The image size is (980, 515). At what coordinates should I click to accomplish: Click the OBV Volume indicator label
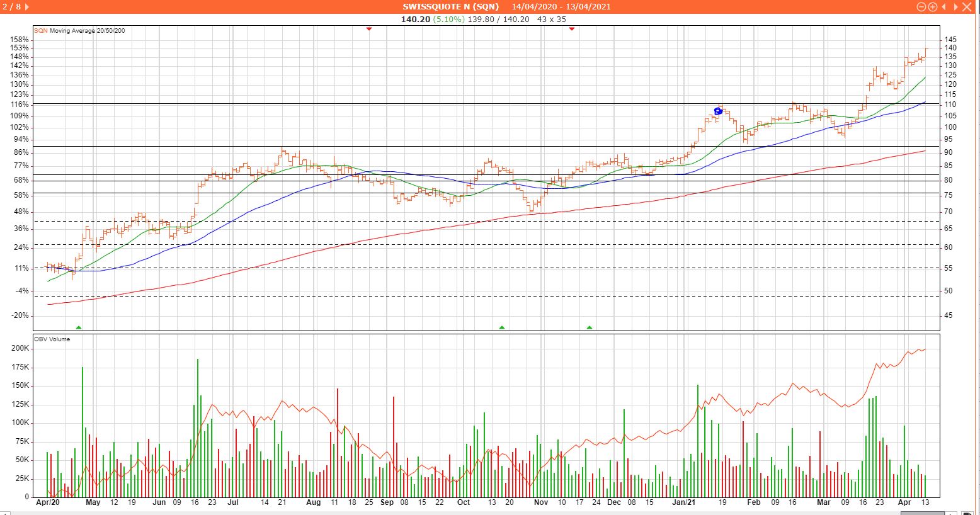pos(52,339)
